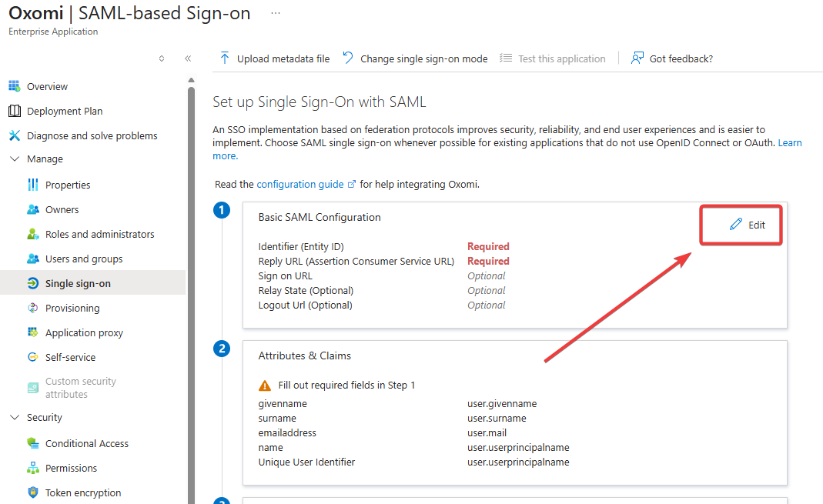Open the configuration guide link
The height and width of the screenshot is (504, 823).
click(x=301, y=185)
